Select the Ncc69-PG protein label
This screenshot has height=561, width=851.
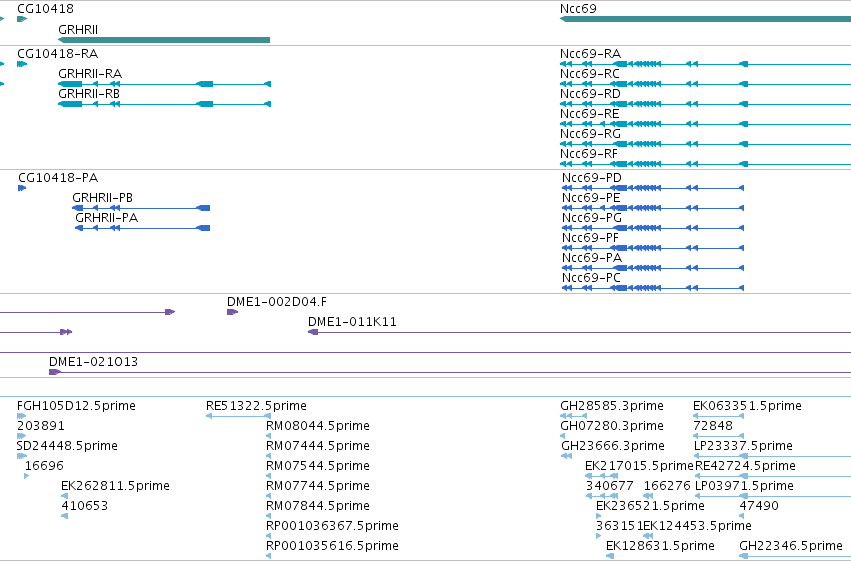(x=592, y=218)
